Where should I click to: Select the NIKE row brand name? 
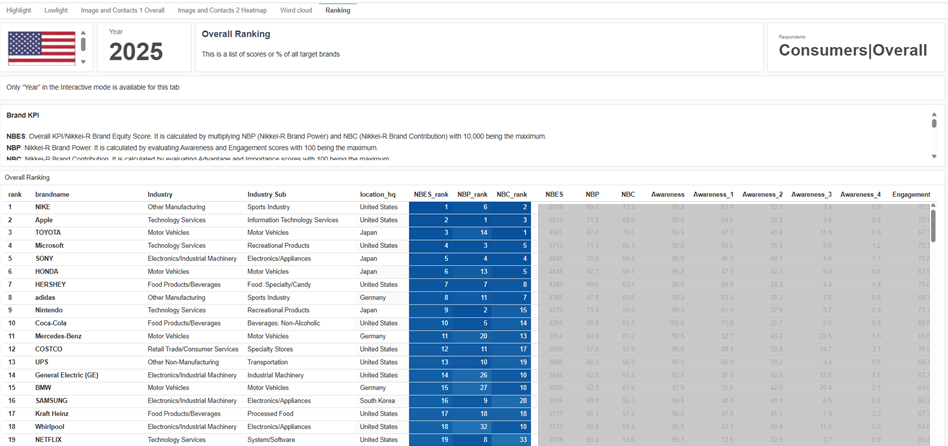46,207
